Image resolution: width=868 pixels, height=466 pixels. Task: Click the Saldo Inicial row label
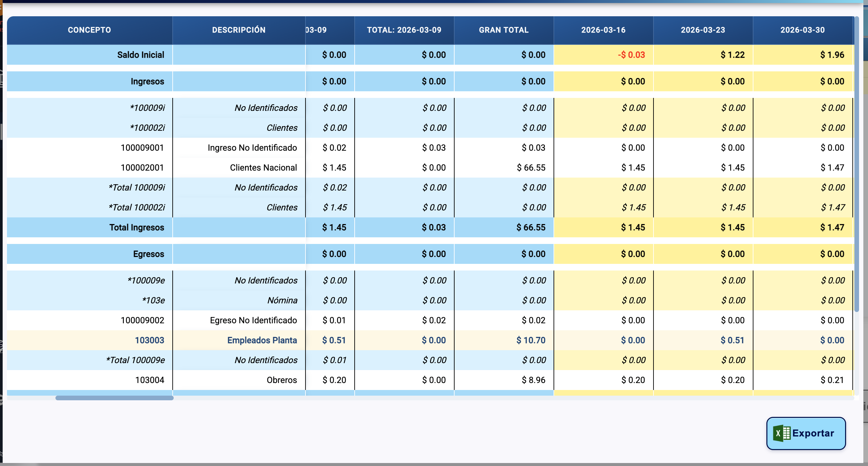[140, 55]
